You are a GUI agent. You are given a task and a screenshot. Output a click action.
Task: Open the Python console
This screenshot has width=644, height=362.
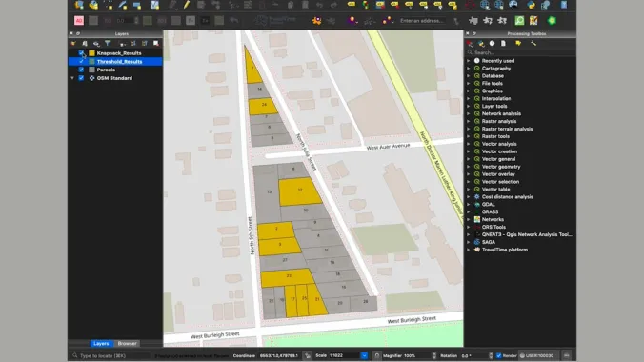point(531,5)
